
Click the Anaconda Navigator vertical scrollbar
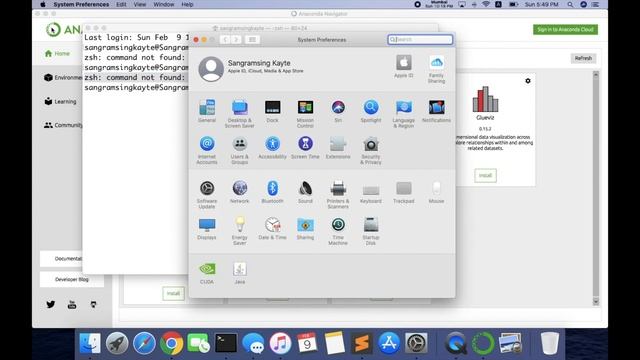596,188
